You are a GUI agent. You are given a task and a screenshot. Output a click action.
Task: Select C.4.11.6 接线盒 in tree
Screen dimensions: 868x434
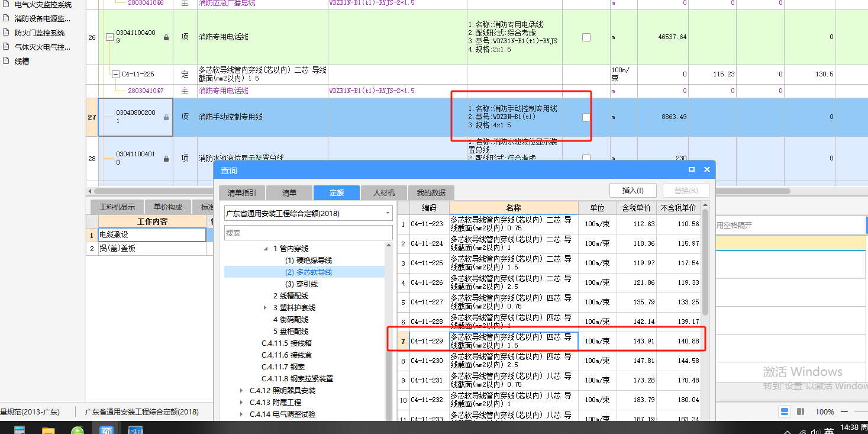pos(286,355)
